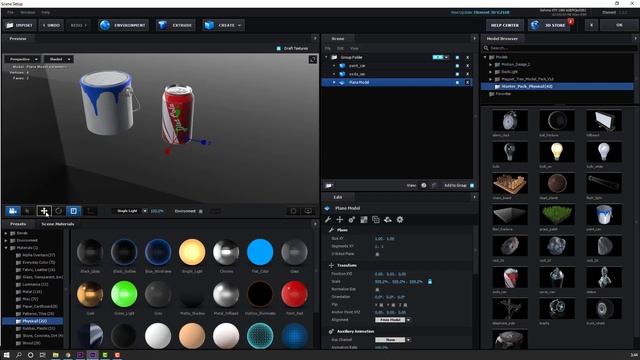Screen dimensions: 640x360
Task: Open the Shaded display mode dropdown
Action: click(x=59, y=59)
